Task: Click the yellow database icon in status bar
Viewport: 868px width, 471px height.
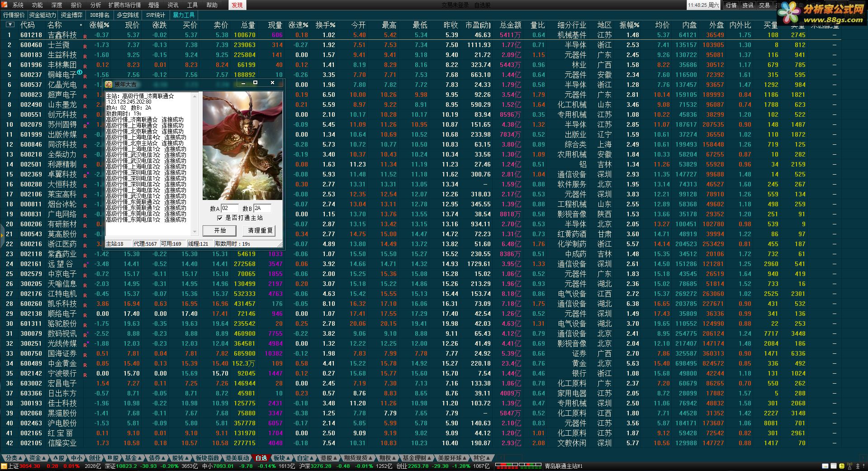Action: pyautogui.click(x=841, y=466)
